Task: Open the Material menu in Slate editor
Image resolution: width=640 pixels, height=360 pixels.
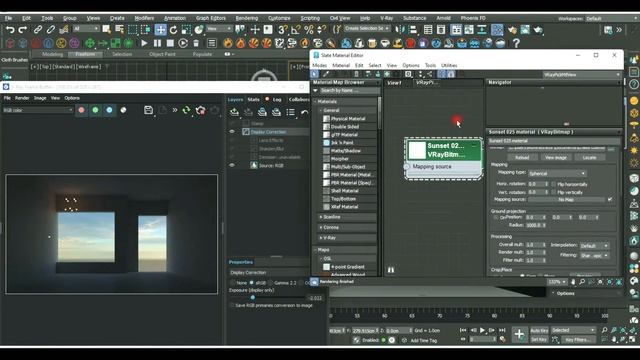Action: click(x=341, y=65)
